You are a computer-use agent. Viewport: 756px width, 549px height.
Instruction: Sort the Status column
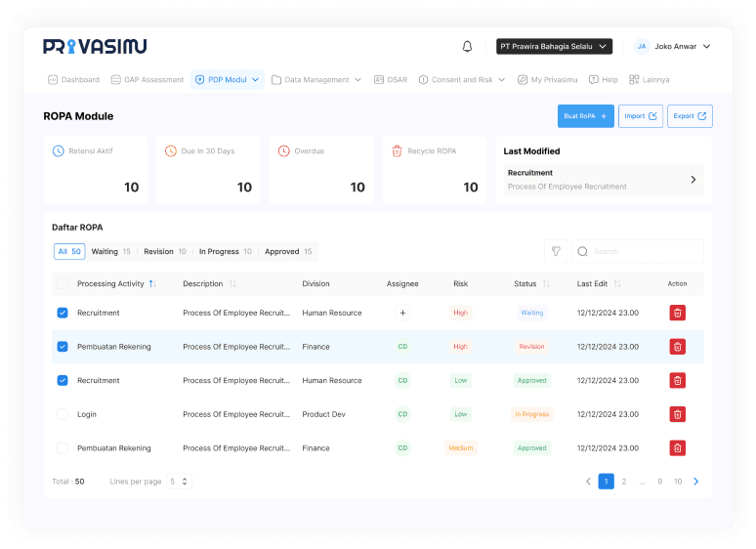coord(546,284)
